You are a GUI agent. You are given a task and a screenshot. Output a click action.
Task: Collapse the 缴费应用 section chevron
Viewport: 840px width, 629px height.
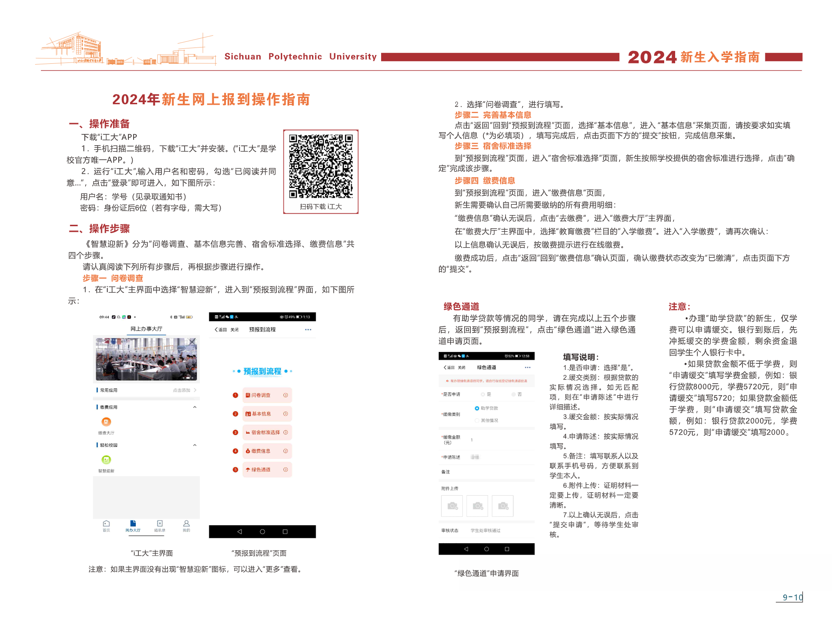point(195,407)
